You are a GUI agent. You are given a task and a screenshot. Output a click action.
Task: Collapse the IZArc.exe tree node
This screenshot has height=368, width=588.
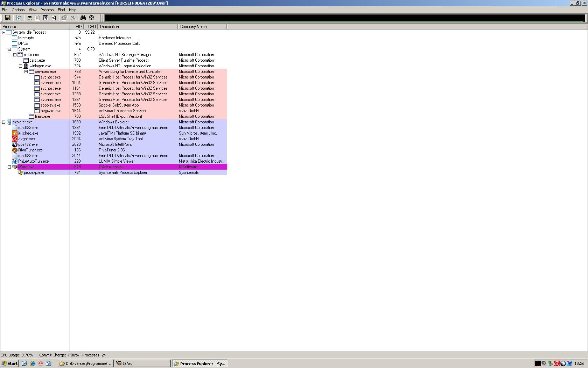(x=9, y=167)
